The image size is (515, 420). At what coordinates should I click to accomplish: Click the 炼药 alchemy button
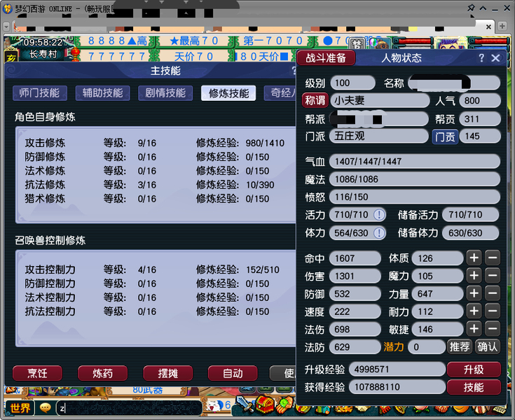tap(102, 373)
